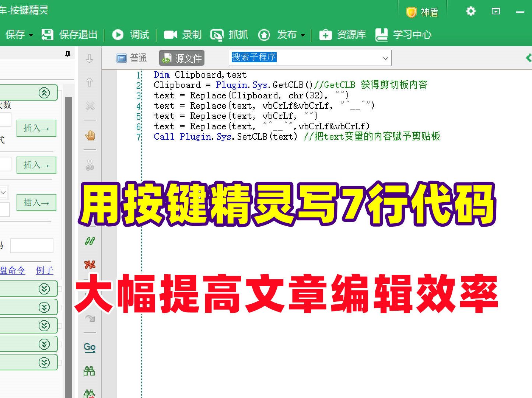The image size is (532, 398).
Task: Expand the 发布 publish dropdown arrow
Action: [303, 35]
